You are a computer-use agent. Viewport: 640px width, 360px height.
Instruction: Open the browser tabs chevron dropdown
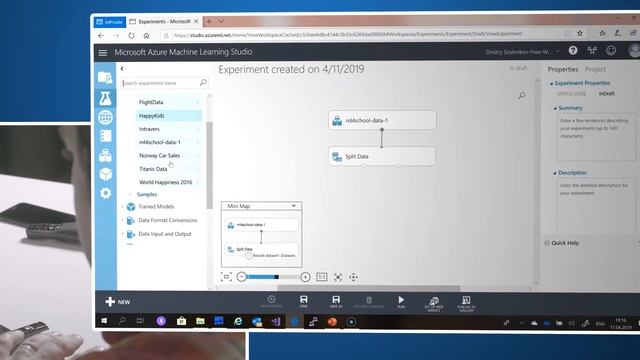[x=221, y=21]
